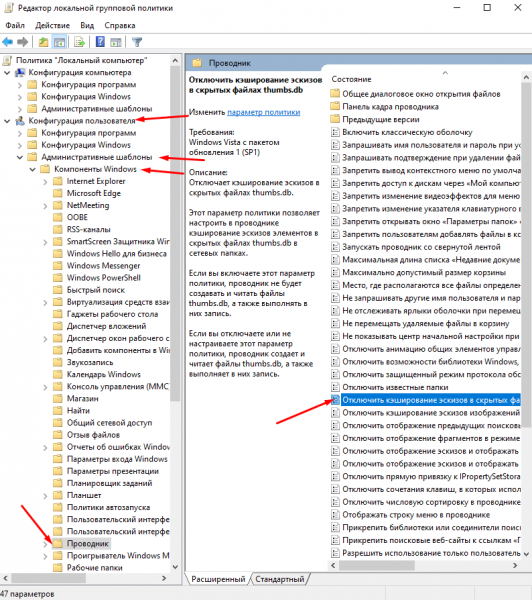Screen dimensions: 532x600
Task: Click the Filter funnel toolbar icon
Action: (137, 42)
